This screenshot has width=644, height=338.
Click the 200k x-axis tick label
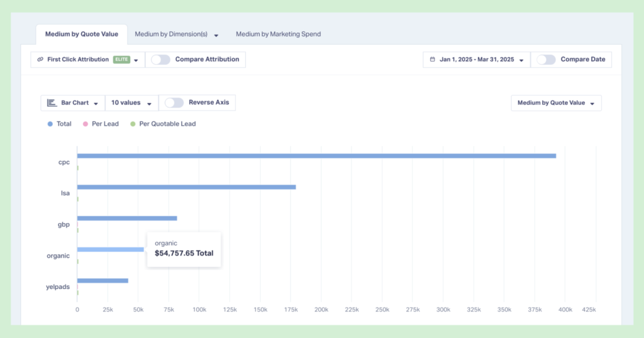(321, 310)
